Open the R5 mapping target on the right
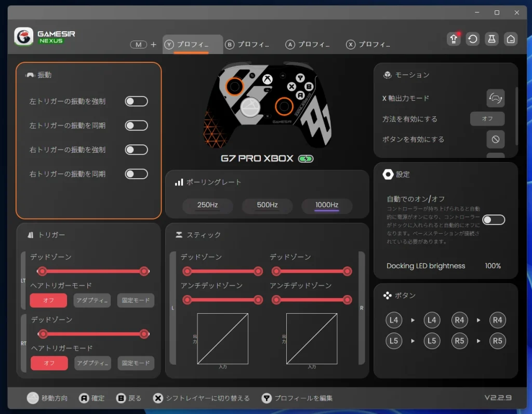The width and height of the screenshot is (532, 414). coord(497,341)
